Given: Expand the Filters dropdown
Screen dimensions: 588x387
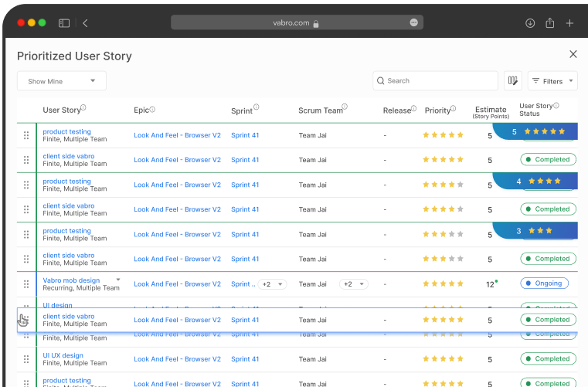Looking at the screenshot, I should 552,81.
